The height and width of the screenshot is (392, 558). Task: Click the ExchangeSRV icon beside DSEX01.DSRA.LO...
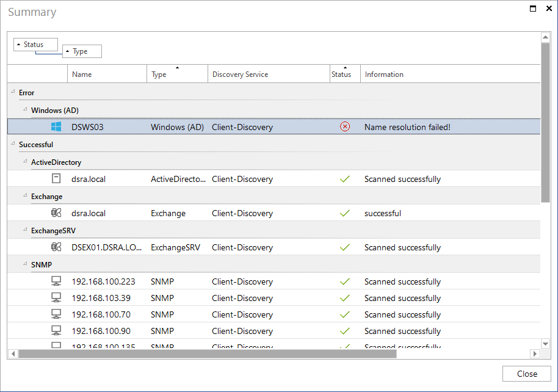pyautogui.click(x=56, y=247)
